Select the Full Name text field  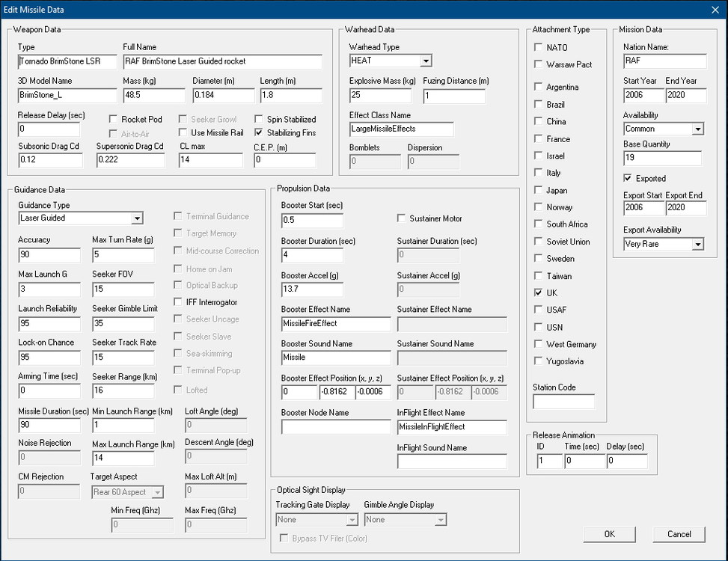point(222,61)
